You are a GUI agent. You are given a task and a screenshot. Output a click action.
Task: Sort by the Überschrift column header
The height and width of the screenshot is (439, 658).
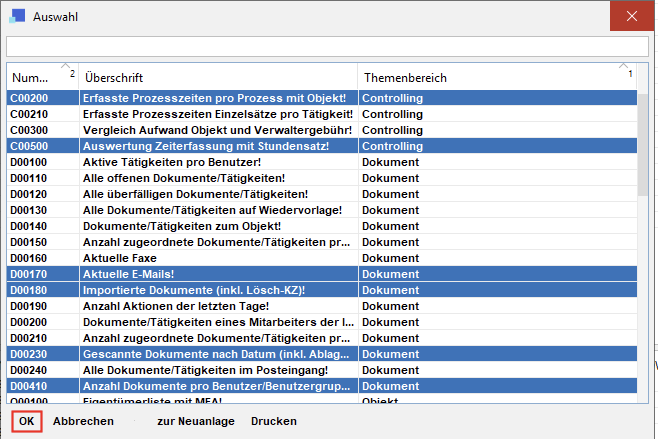217,77
